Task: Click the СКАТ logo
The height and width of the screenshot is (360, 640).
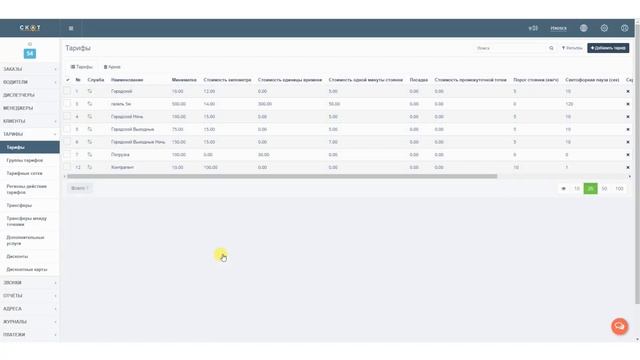Action: coord(30,28)
